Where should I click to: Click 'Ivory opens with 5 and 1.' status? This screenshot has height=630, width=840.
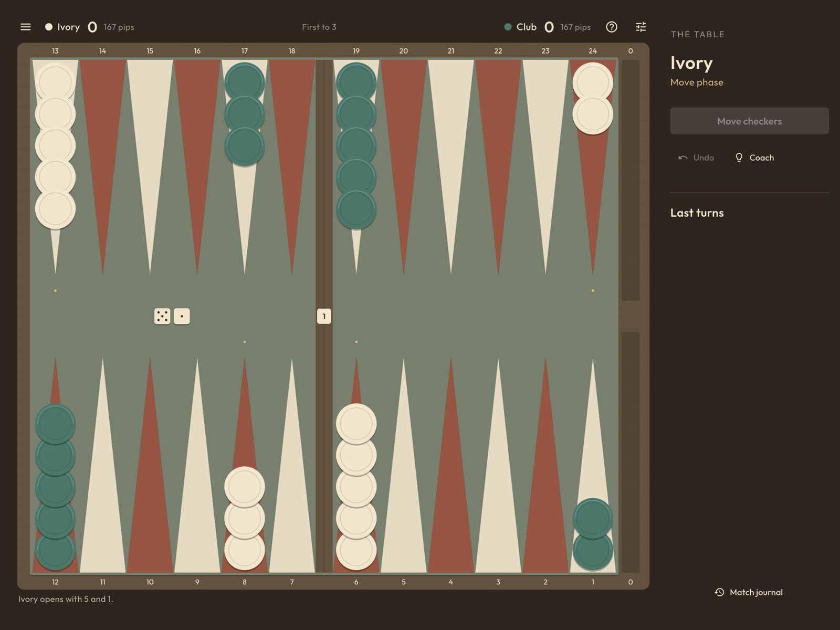tap(66, 599)
